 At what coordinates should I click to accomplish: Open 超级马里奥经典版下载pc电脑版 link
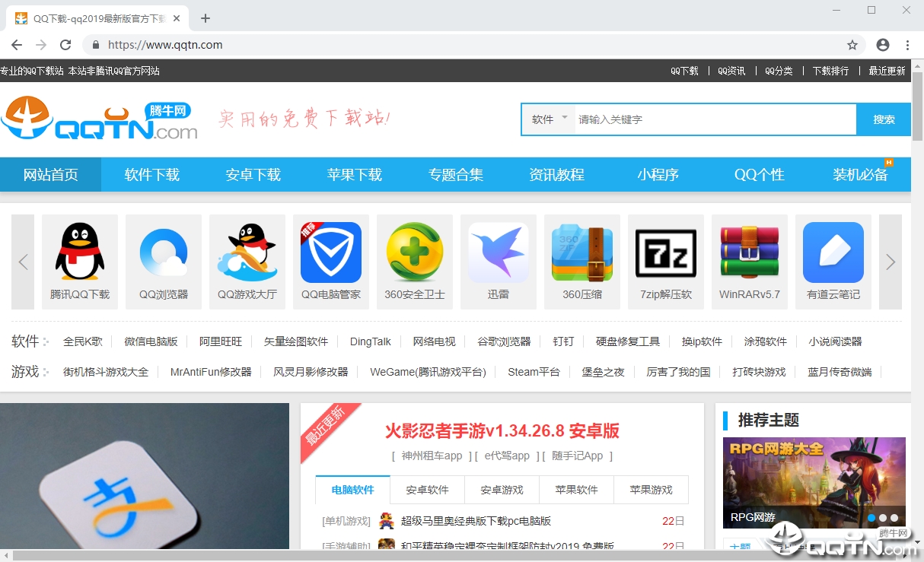click(476, 521)
